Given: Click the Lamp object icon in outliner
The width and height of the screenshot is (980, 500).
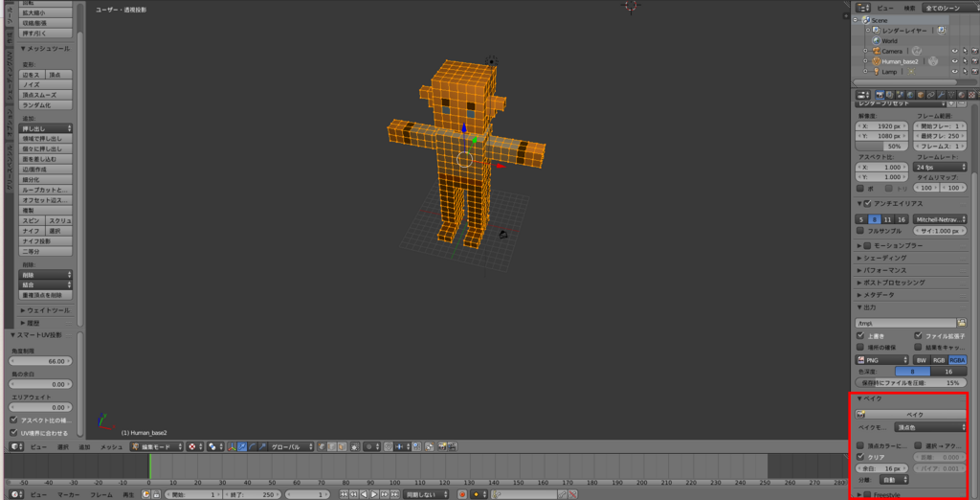Looking at the screenshot, I should click(x=877, y=71).
